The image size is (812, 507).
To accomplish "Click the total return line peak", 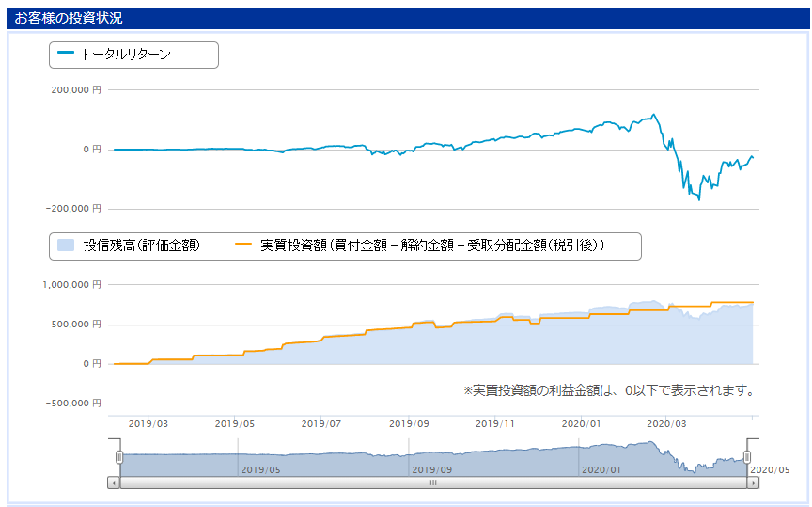I will click(x=653, y=115).
